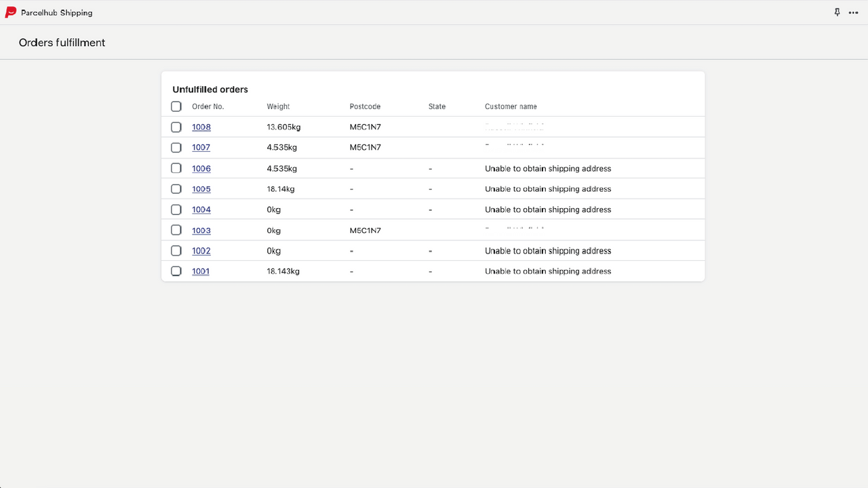Tick the checkbox for order 1001
868x488 pixels.
point(176,271)
